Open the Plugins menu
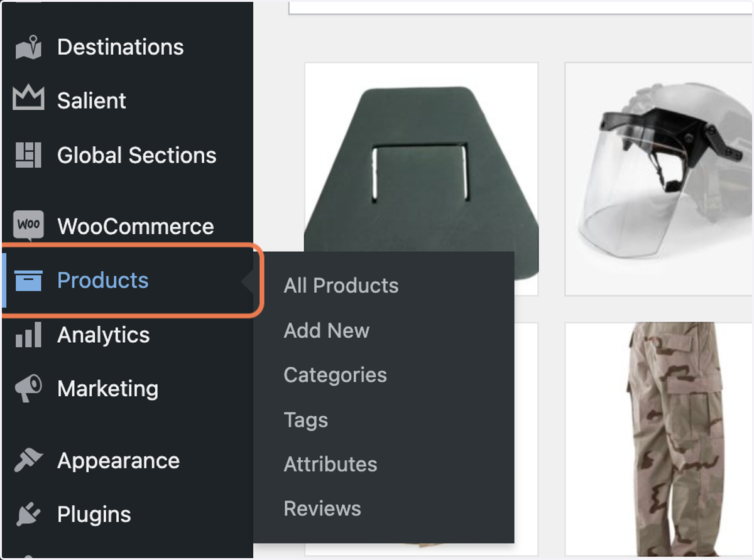Image resolution: width=754 pixels, height=560 pixels. click(x=94, y=515)
